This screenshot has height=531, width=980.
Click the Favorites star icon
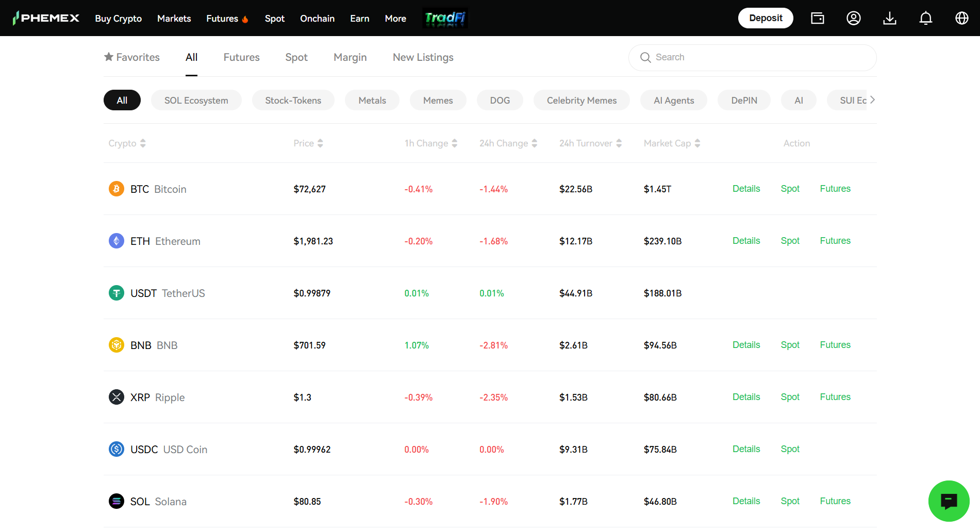click(109, 57)
